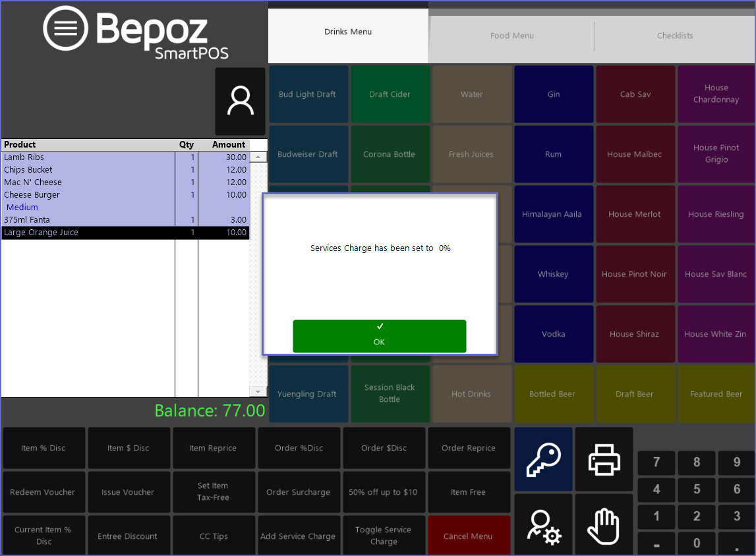Click the Redeem Voucher button
Image resolution: width=756 pixels, height=556 pixels.
point(43,492)
